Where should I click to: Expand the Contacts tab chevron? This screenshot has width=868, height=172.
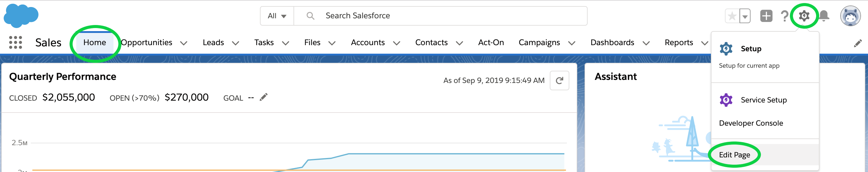459,43
